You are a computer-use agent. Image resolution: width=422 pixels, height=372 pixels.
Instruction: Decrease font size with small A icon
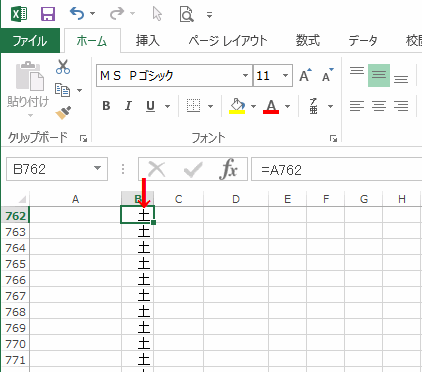coord(328,75)
